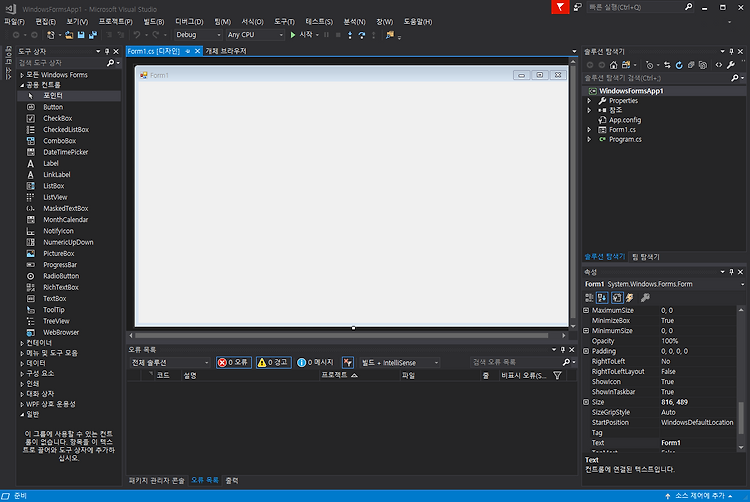
Task: Select the WebBrowser control in toolbox
Action: pyautogui.click(x=61, y=332)
